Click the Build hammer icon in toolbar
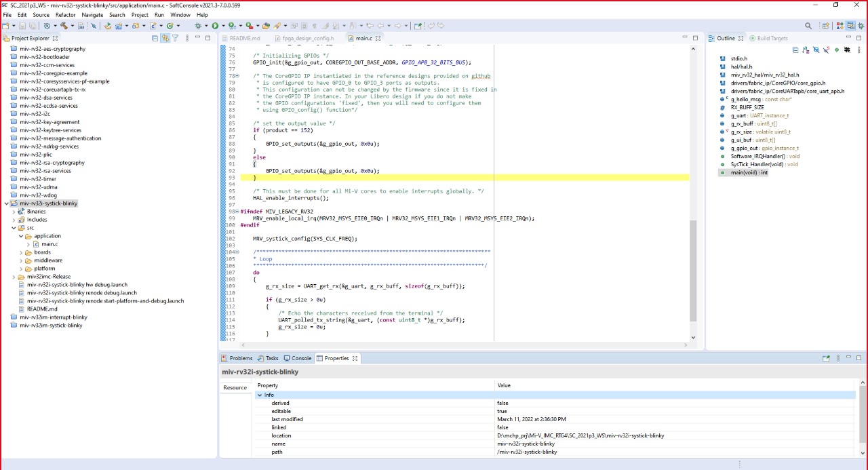The width and height of the screenshot is (868, 470). click(64, 26)
